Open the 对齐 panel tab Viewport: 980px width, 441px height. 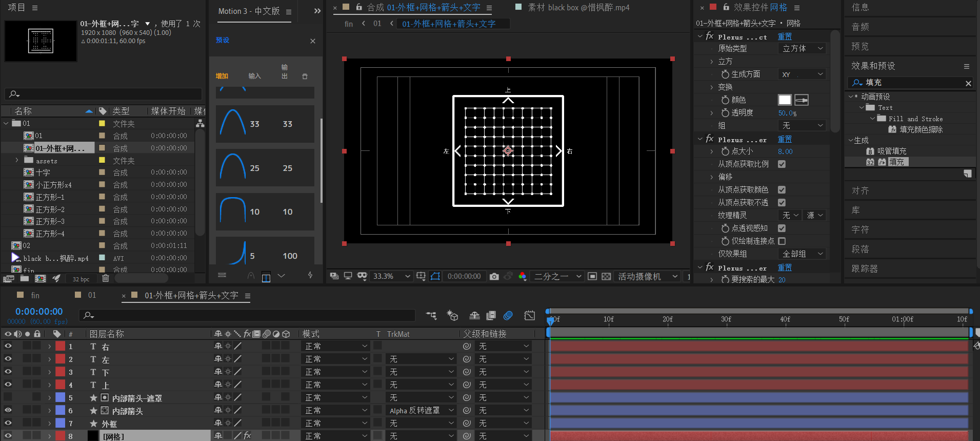point(861,190)
